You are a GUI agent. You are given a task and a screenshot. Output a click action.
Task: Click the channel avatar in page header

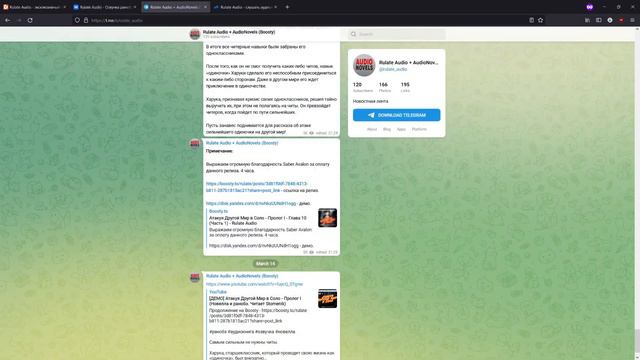click(x=195, y=34)
